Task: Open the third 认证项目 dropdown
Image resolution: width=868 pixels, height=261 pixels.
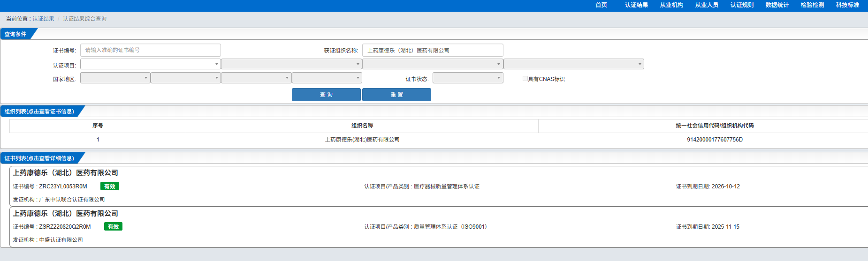Action: [433, 64]
